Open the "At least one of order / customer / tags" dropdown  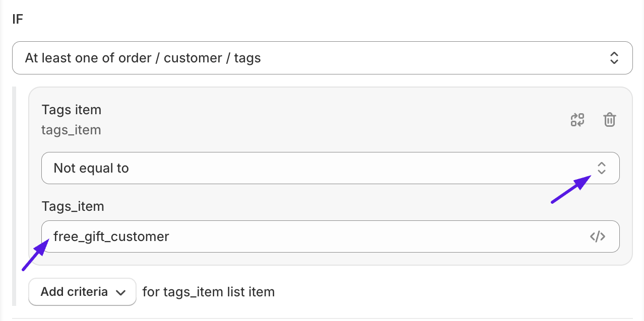[323, 58]
